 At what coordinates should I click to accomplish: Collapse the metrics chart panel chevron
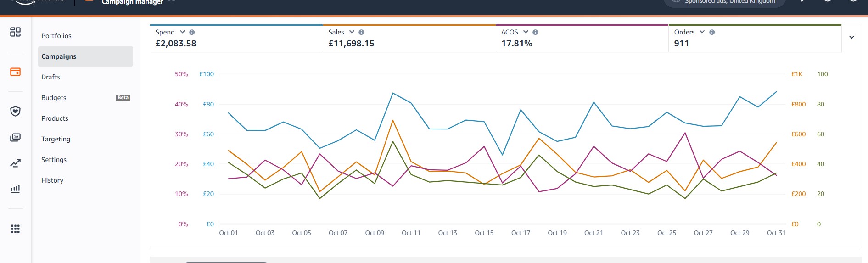click(851, 37)
